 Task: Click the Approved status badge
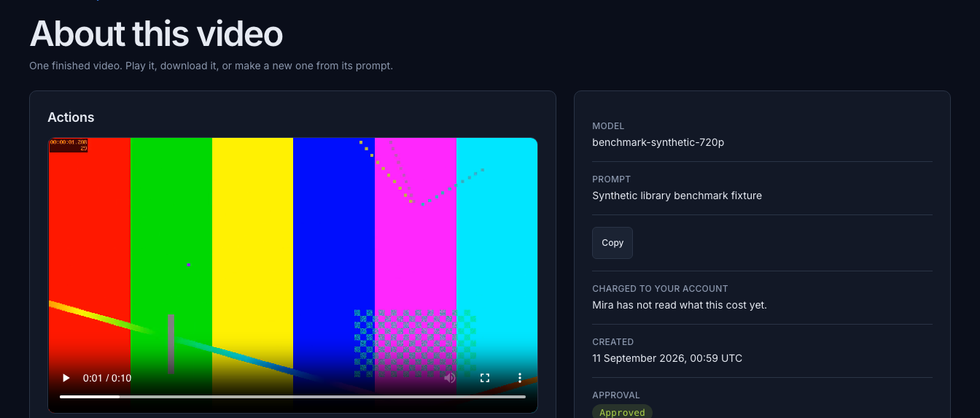(x=622, y=412)
